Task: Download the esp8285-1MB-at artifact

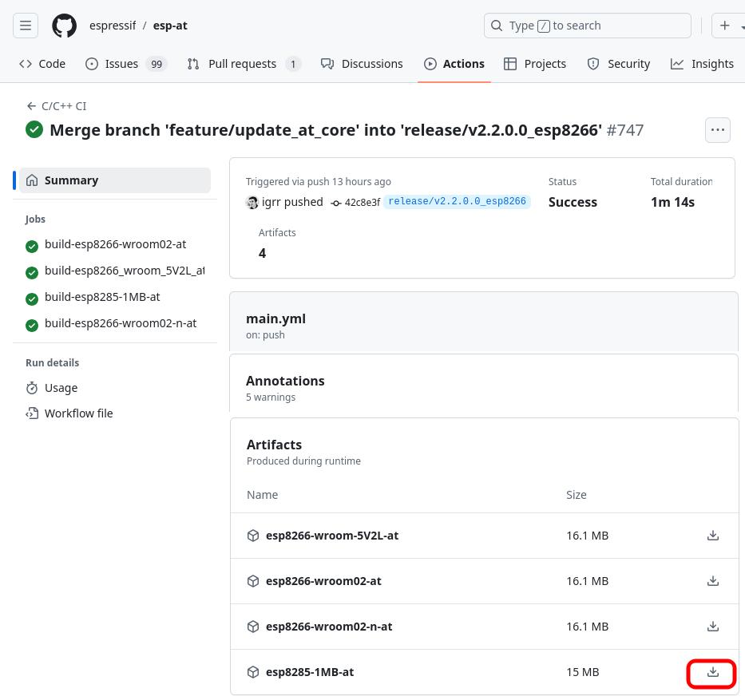Action: pyautogui.click(x=712, y=673)
